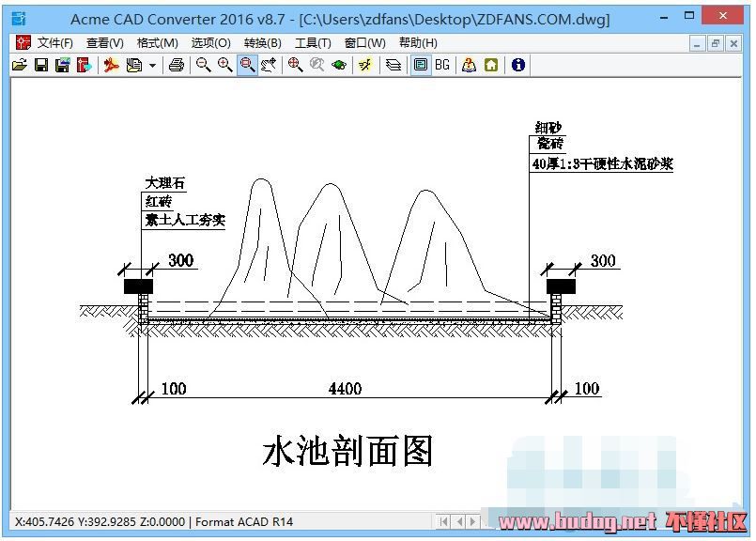This screenshot has height=541, width=756.
Task: Open the Layers stack icon
Action: 393,65
